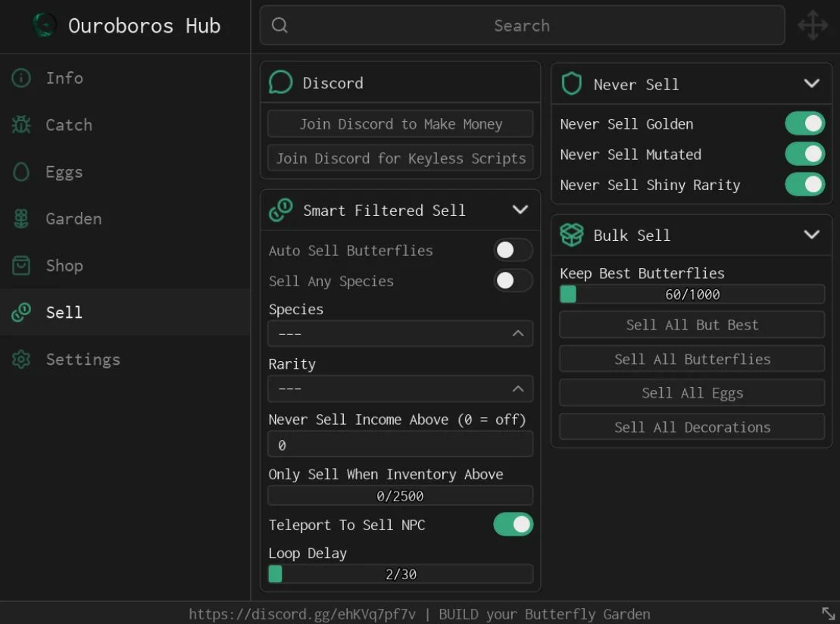This screenshot has height=624, width=840.
Task: Open the Rarity dropdown
Action: 400,388
